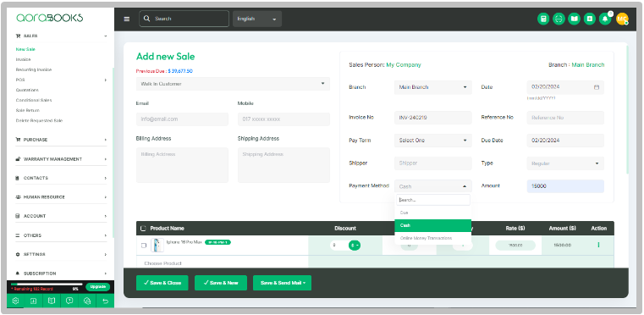Open the Invoice sidebar link

pos(23,59)
